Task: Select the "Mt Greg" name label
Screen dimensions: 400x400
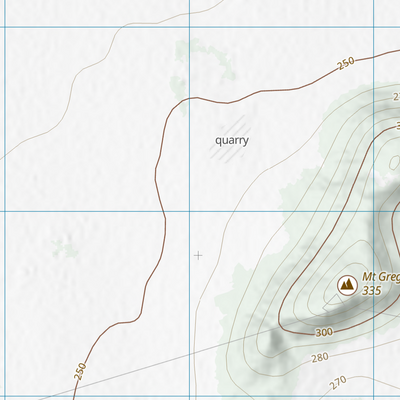Action: pyautogui.click(x=381, y=277)
